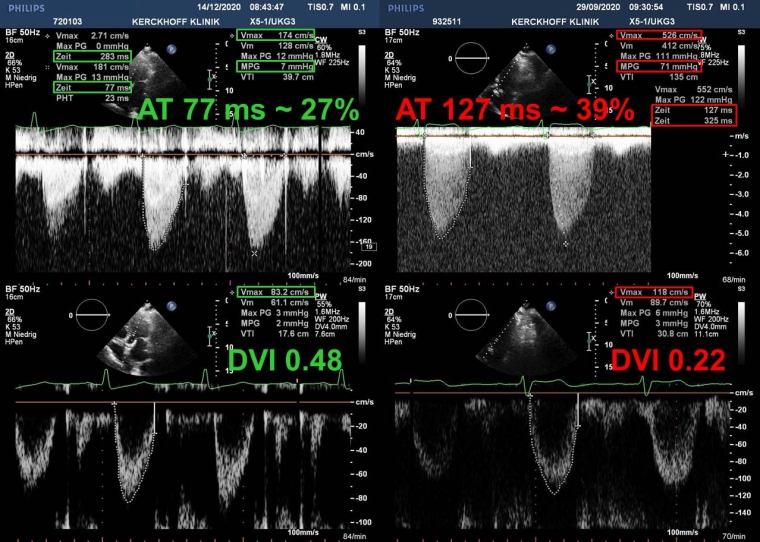Select the Zeit 325 ms value
This screenshot has width=760, height=542.
click(693, 121)
